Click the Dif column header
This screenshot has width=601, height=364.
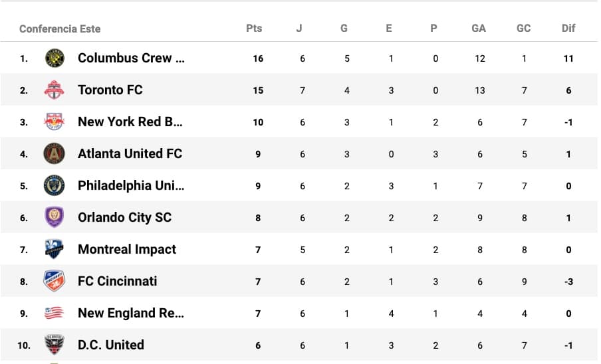(568, 29)
